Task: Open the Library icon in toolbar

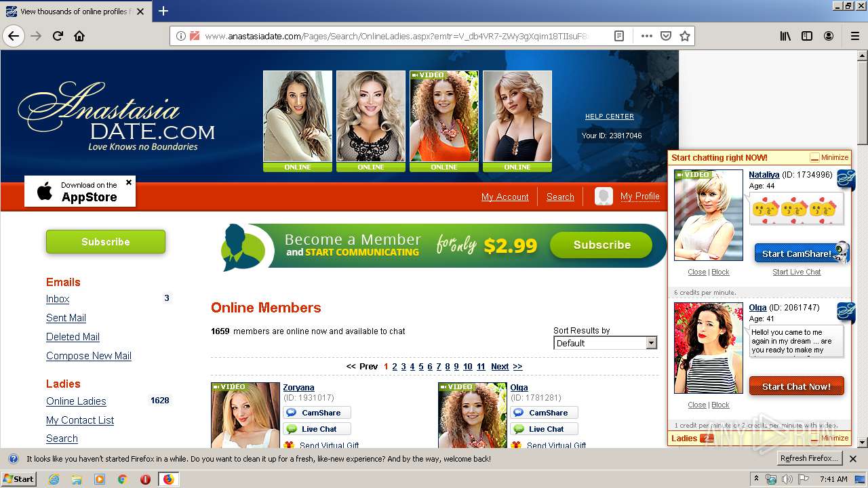Action: pos(785,36)
